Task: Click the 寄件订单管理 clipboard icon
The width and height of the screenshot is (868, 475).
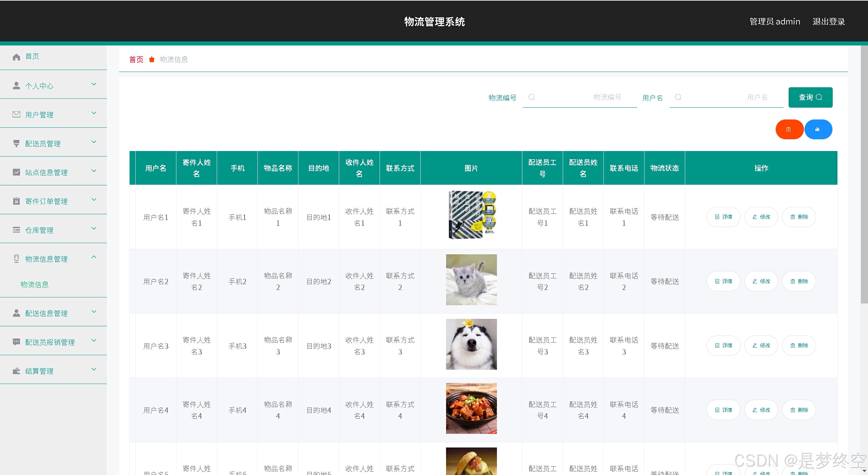Action: (16, 201)
